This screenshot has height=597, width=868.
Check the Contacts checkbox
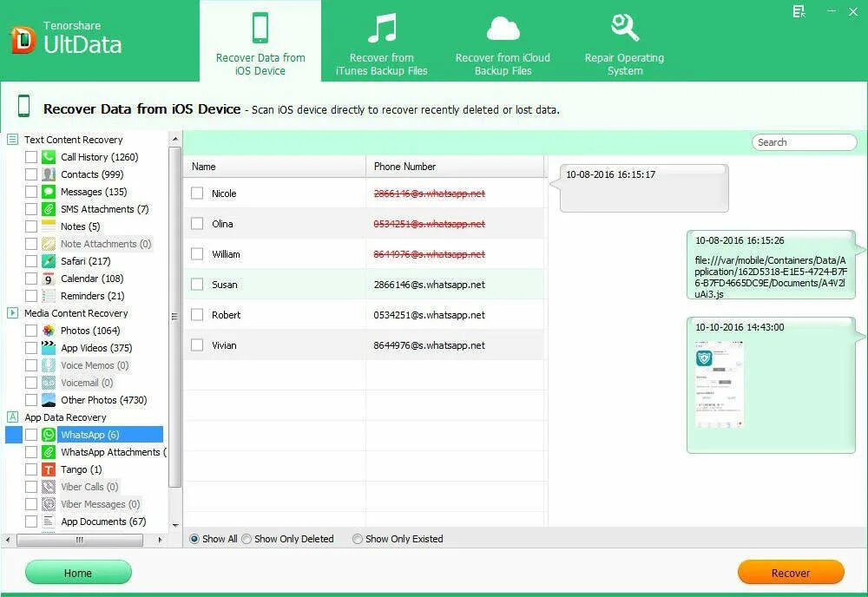tap(31, 174)
